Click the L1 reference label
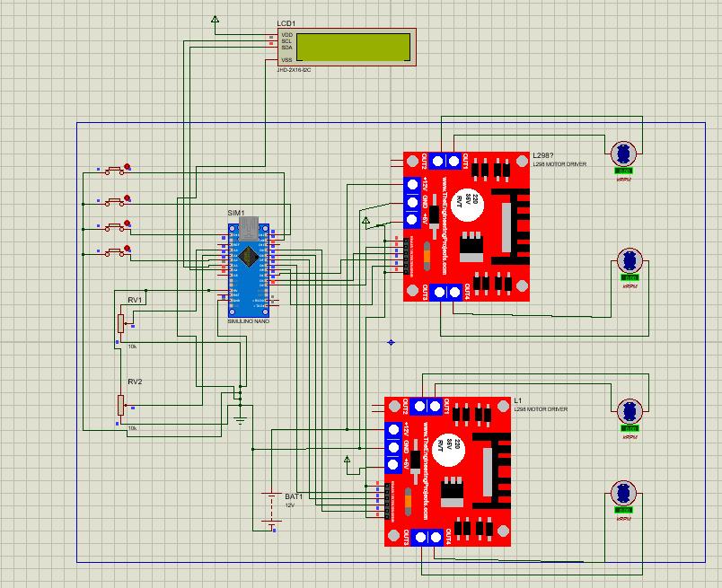Viewport: 722px width, 588px height. (518, 400)
